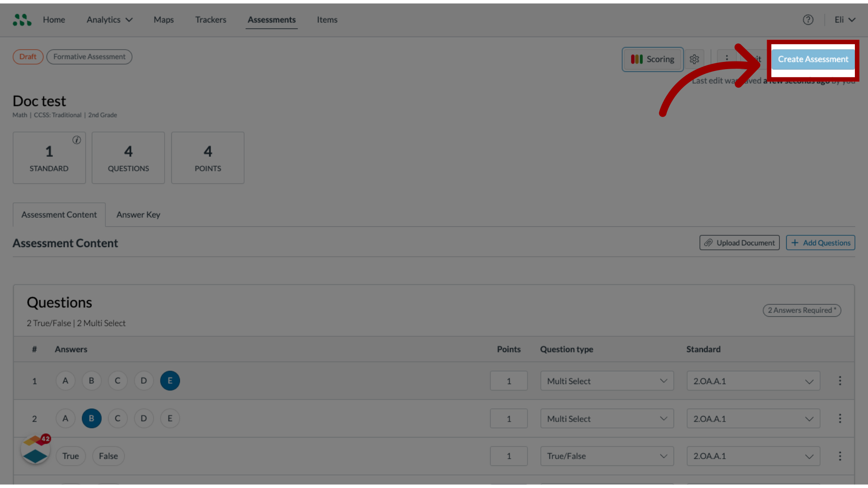Open question 2 standard 2.OA.A.1 dropdown
This screenshot has height=488, width=868.
click(x=753, y=419)
